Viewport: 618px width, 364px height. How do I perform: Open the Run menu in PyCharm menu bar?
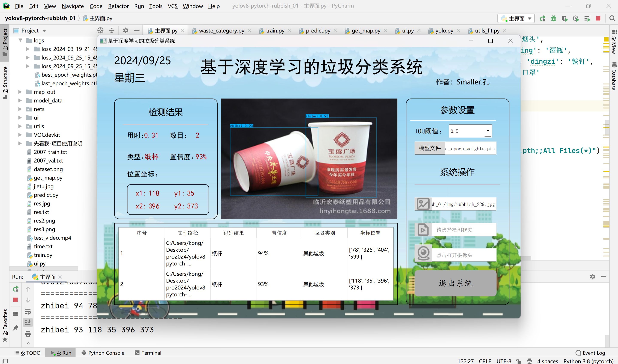pyautogui.click(x=139, y=6)
